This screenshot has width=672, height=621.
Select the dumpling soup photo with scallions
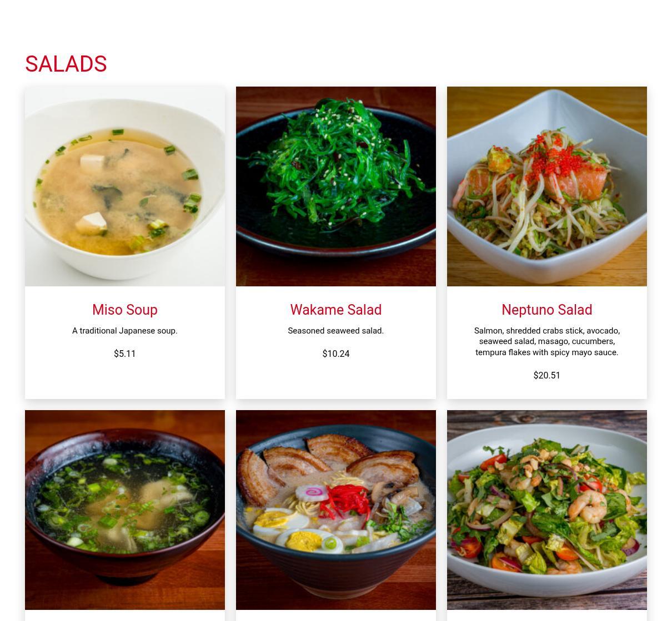(125, 510)
